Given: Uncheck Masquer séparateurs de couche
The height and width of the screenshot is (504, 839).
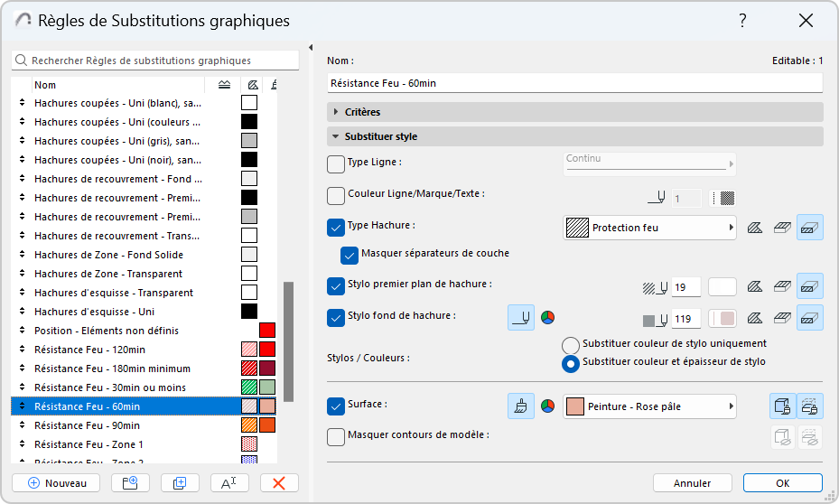Looking at the screenshot, I should (x=349, y=256).
